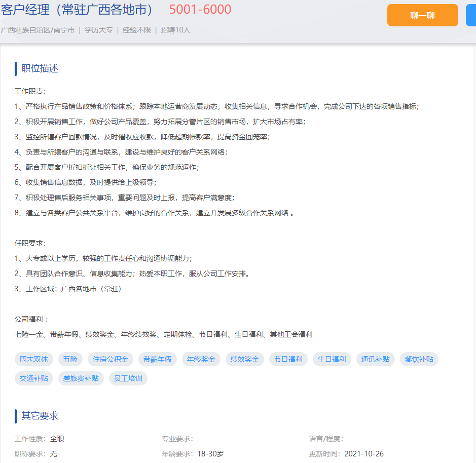Select the 员工培训 tag
Image resolution: width=476 pixels, height=463 pixels.
click(x=128, y=378)
